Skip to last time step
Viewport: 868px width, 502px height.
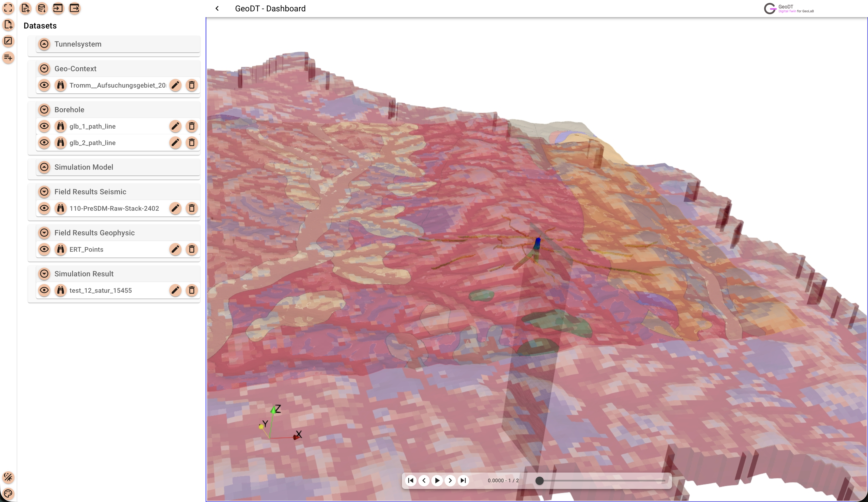click(463, 480)
